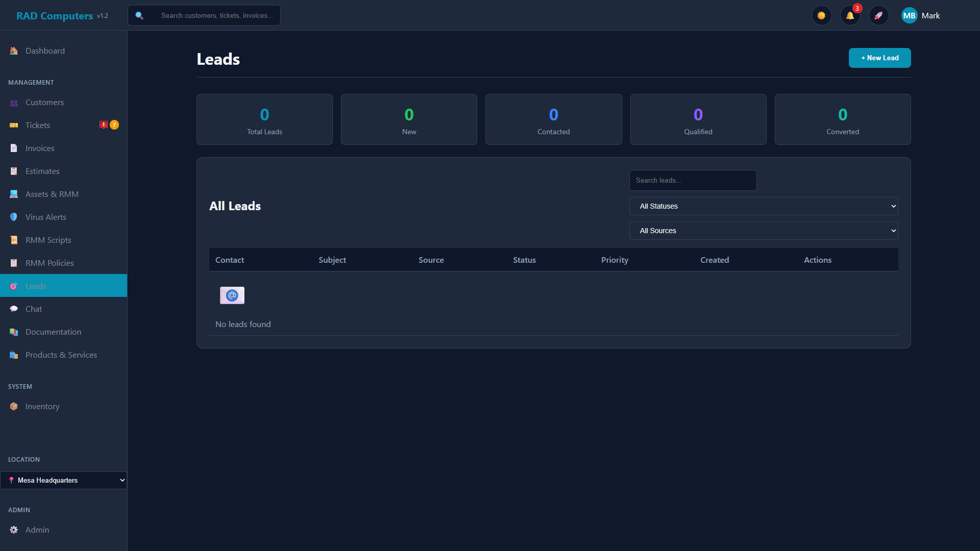Image resolution: width=980 pixels, height=551 pixels.
Task: Open the Mesa Headquarters location selector
Action: click(x=63, y=480)
